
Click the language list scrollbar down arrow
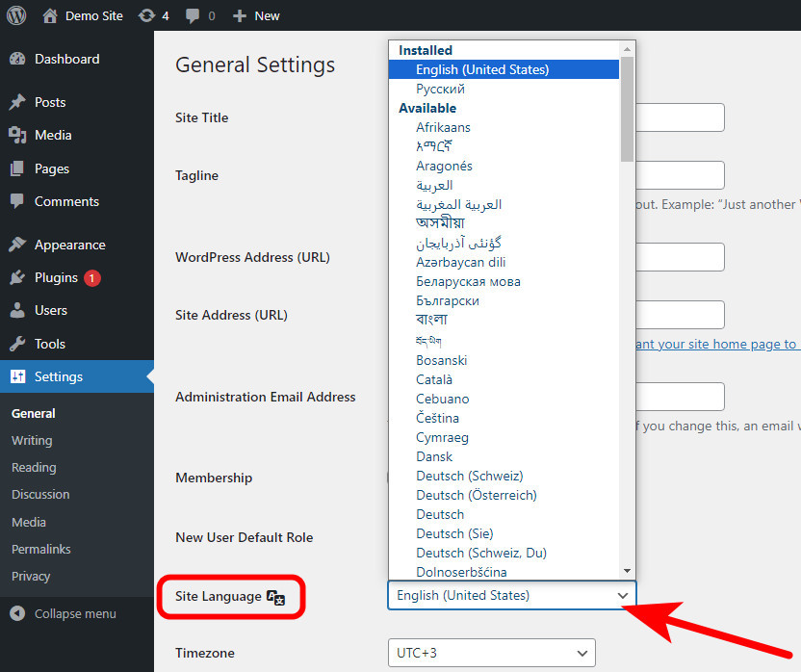[x=627, y=571]
